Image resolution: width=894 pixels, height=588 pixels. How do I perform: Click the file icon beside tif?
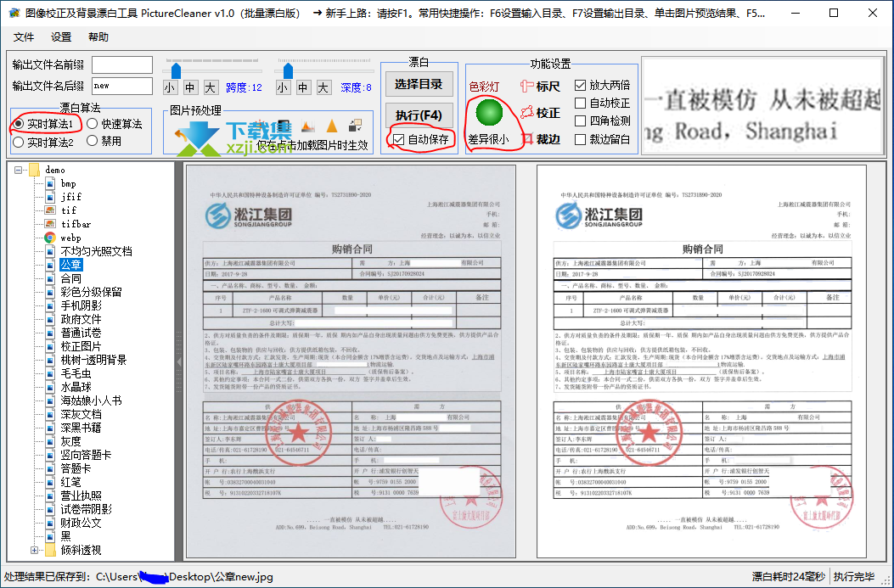[x=50, y=210]
